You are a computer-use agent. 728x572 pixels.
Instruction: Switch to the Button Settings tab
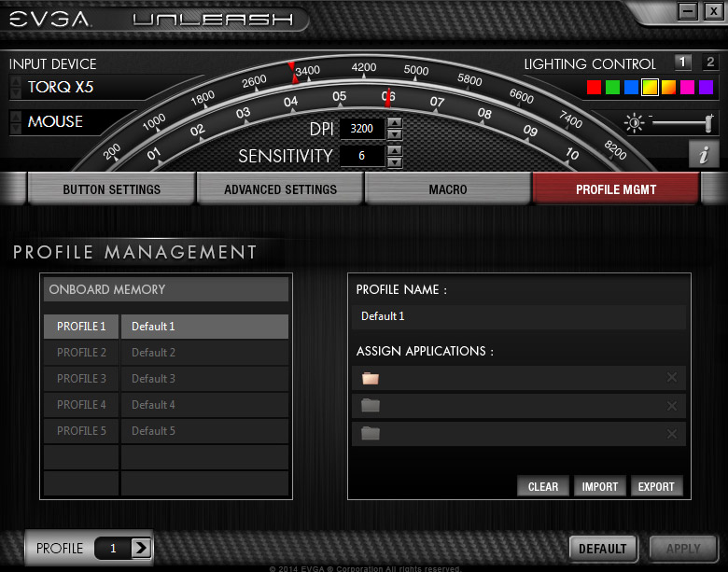112,189
